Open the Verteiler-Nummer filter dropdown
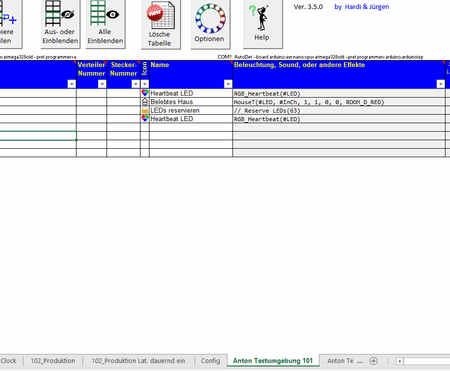This screenshot has width=450, height=371. [102, 84]
